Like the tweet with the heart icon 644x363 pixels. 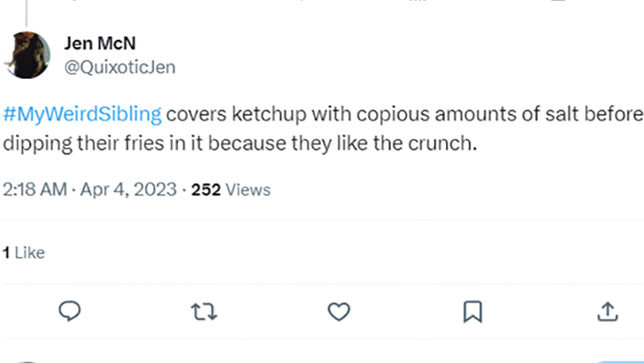click(339, 312)
